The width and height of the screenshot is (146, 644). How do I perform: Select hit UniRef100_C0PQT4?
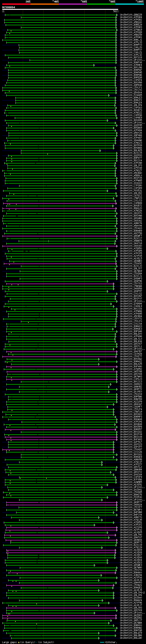(131, 80)
